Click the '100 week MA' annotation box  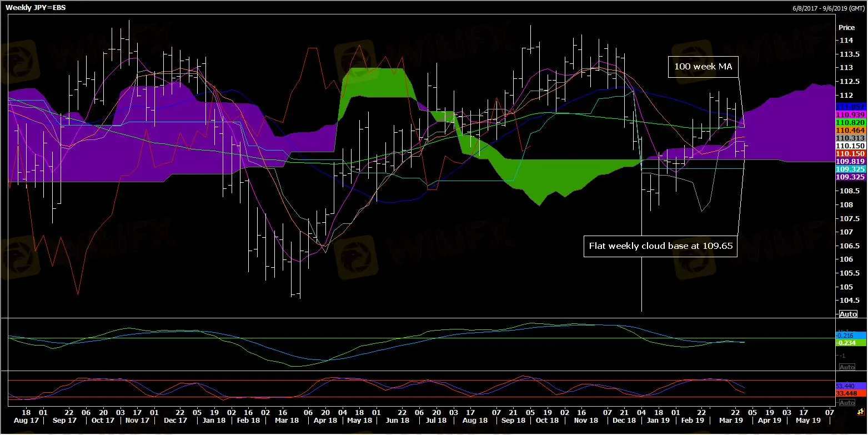click(703, 67)
